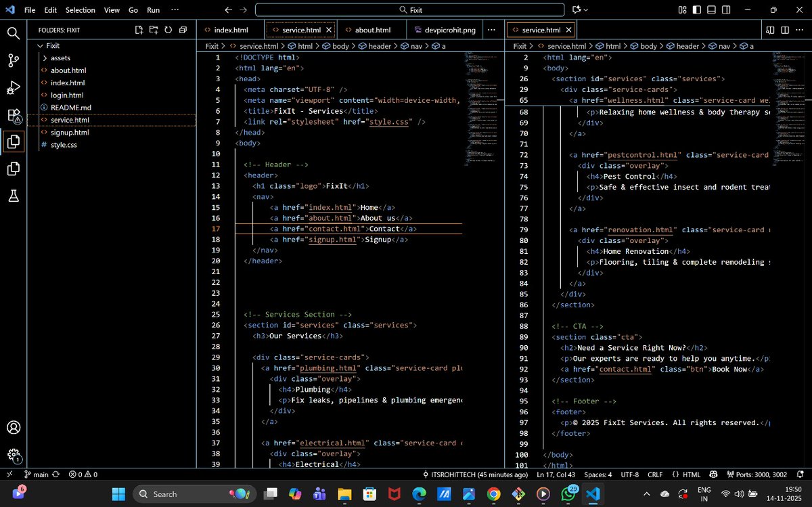Image resolution: width=812 pixels, height=507 pixels.
Task: Open the Explorer view icon
Action: tap(13, 141)
